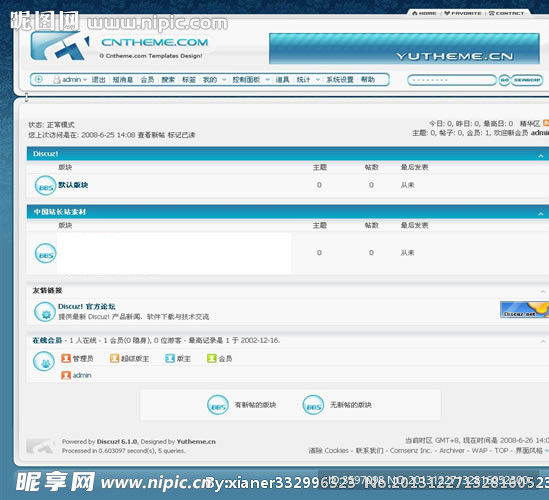This screenshot has width=549, height=500.
Task: Open online user admin profile
Action: pyautogui.click(x=82, y=375)
